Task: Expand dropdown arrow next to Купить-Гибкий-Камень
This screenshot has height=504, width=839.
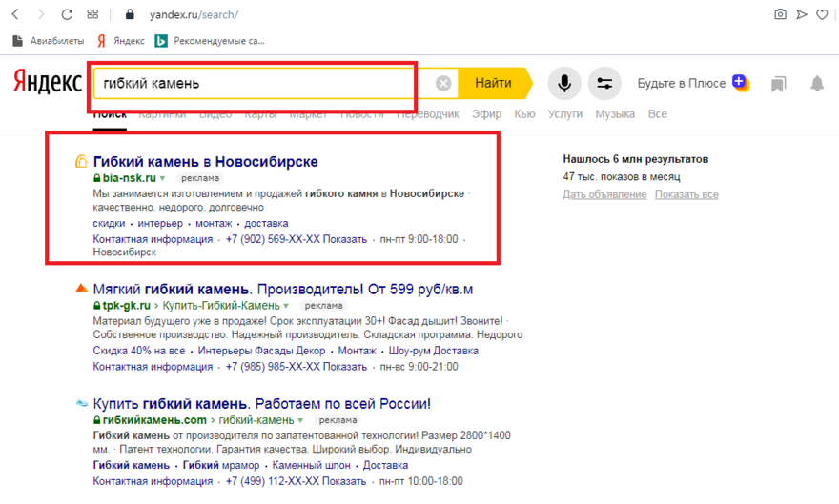Action: (x=286, y=306)
